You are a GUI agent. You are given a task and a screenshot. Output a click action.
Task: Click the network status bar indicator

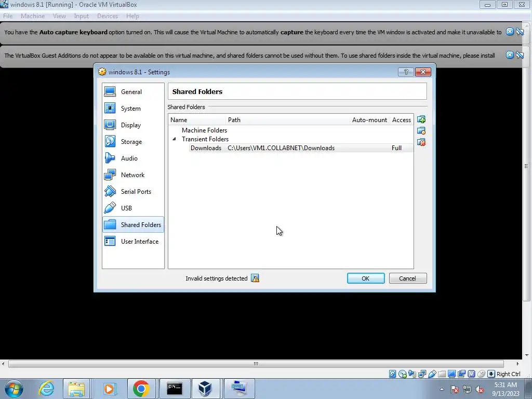point(422,374)
